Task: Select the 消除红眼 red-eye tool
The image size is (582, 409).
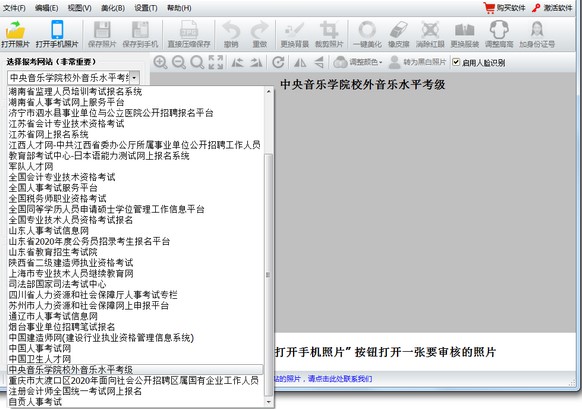Action: point(430,34)
